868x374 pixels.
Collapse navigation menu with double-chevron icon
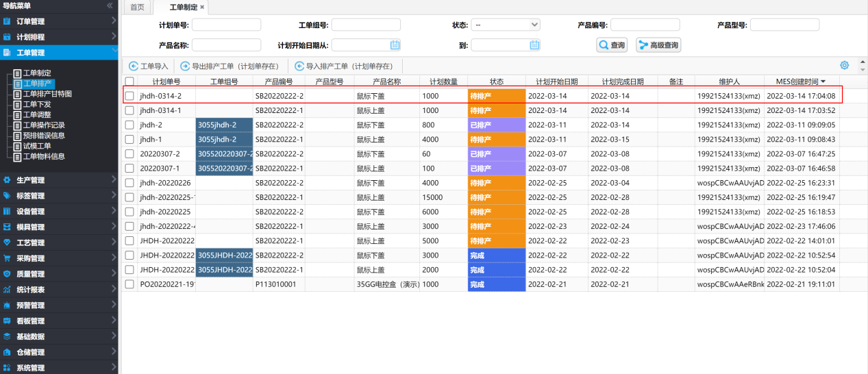click(110, 5)
